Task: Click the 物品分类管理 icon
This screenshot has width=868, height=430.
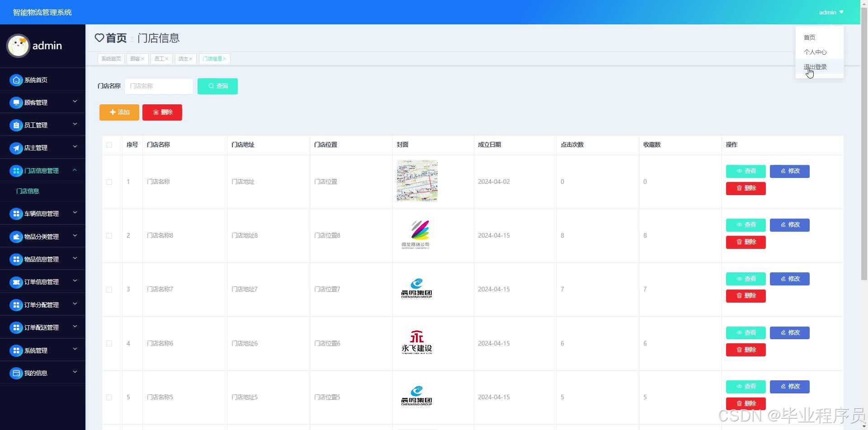Action: pos(16,237)
